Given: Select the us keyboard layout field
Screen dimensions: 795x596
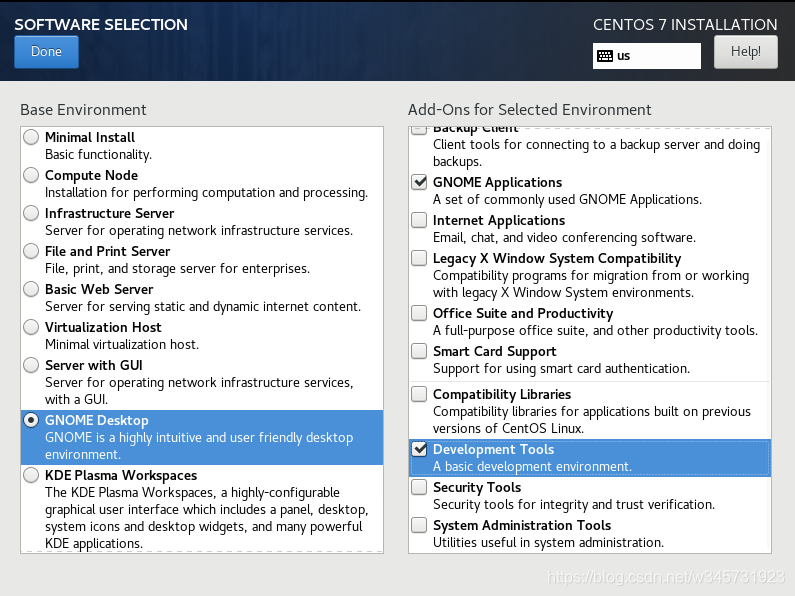Looking at the screenshot, I should [655, 56].
